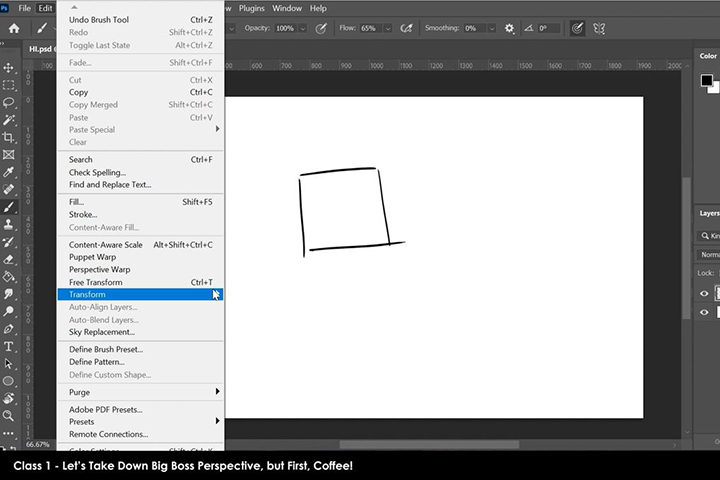Toggle airbrush build-up icon next to Flow
Screen dimensions: 720x480
point(406,28)
